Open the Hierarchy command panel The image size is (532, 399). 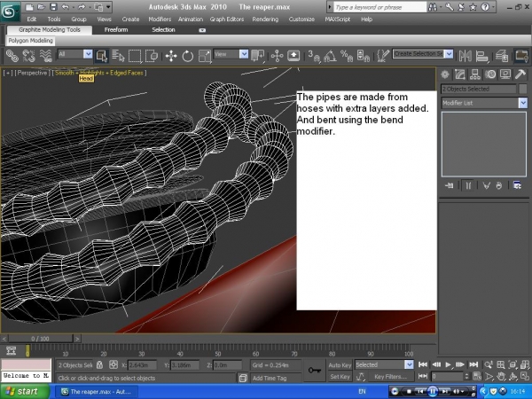pos(475,74)
